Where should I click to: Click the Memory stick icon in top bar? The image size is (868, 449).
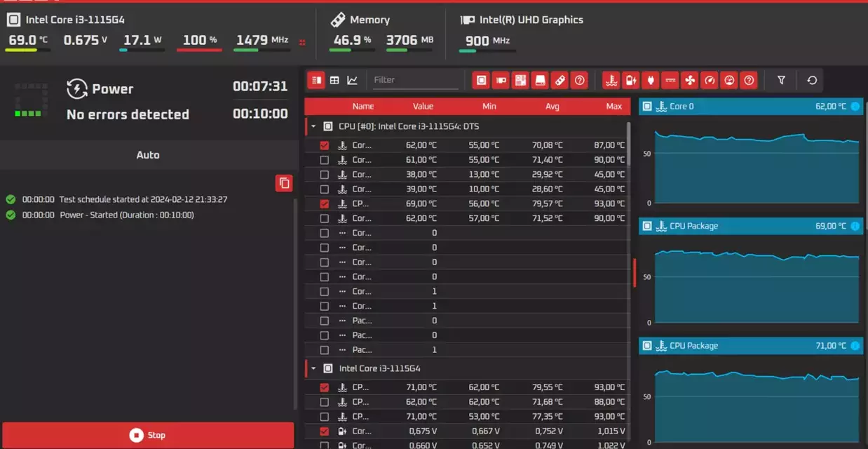pyautogui.click(x=337, y=20)
